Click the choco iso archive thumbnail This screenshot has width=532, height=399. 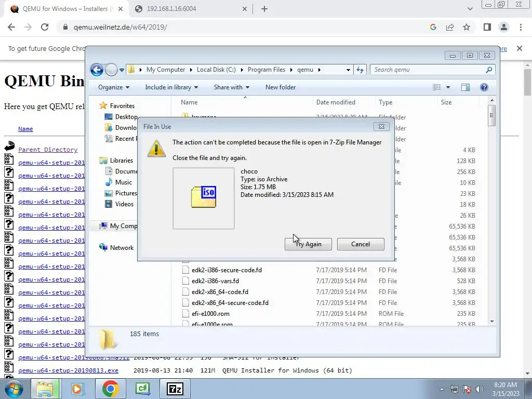204,198
